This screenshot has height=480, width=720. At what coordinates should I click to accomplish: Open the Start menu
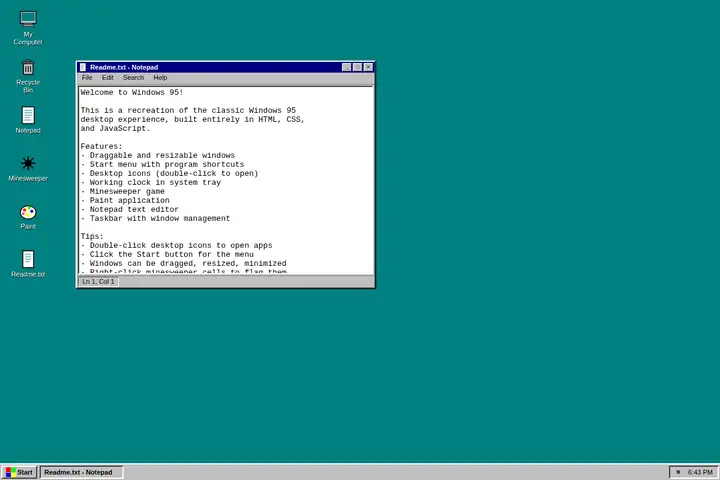click(19, 472)
